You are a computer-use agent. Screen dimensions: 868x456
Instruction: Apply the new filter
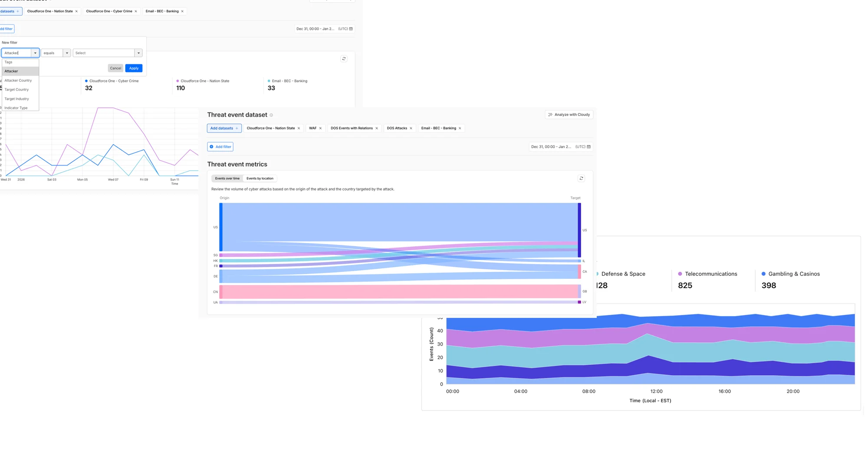tap(134, 68)
